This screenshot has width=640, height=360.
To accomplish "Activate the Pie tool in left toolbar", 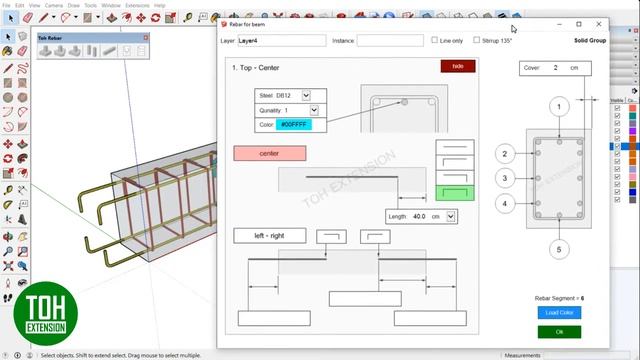I will coord(22,127).
